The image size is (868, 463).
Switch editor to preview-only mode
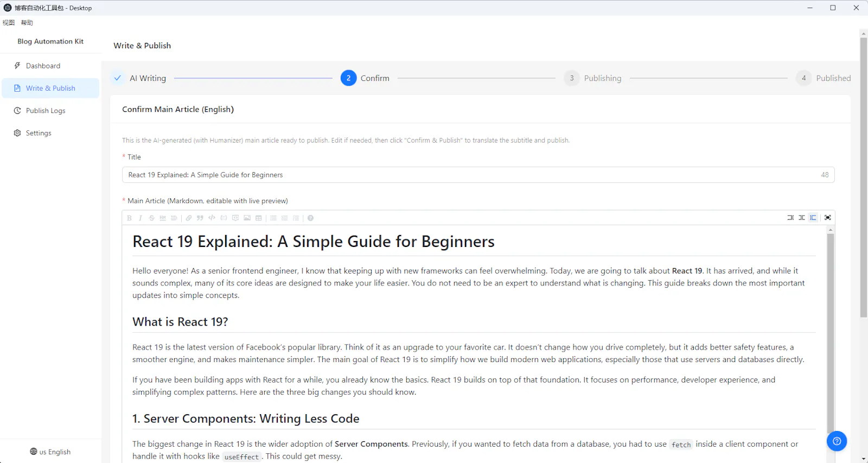[x=813, y=218]
